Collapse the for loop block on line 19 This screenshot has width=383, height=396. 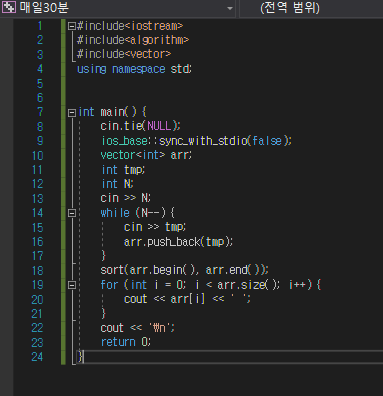[x=72, y=285]
